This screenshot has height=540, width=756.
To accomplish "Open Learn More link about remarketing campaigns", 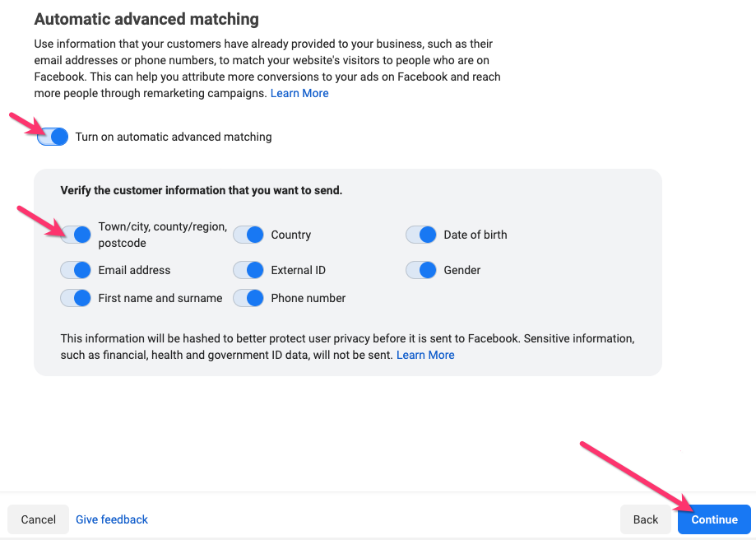I will (299, 93).
